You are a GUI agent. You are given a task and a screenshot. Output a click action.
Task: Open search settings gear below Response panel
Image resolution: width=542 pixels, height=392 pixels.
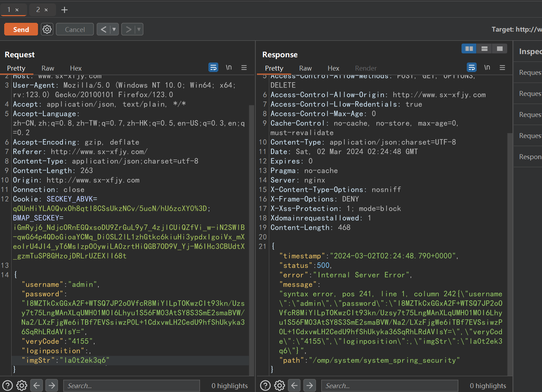pos(280,385)
